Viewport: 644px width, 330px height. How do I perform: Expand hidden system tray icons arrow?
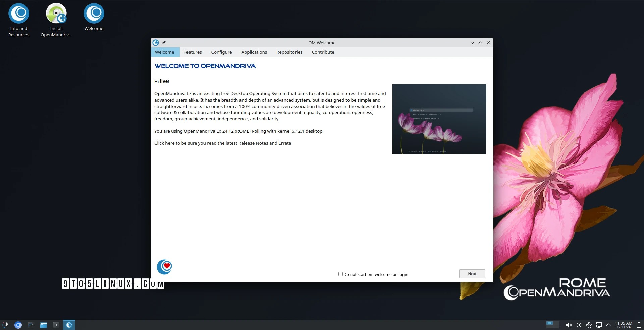tap(608, 325)
